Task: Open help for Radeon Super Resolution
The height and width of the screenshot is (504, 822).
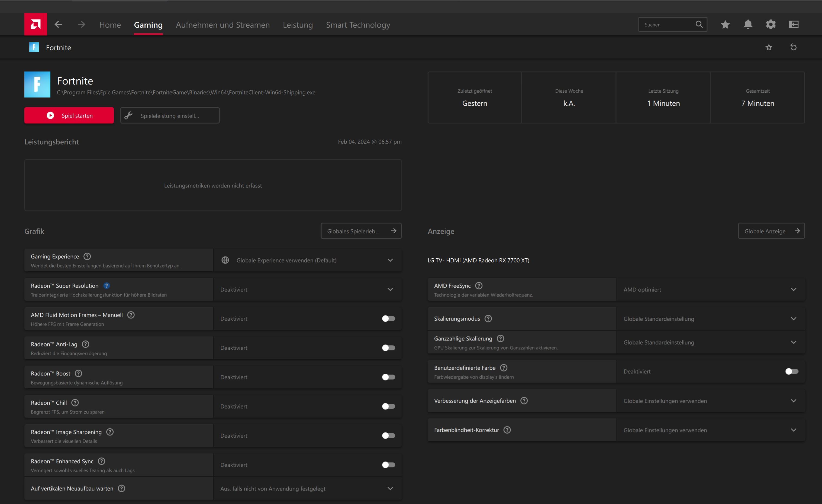Action: click(x=107, y=286)
